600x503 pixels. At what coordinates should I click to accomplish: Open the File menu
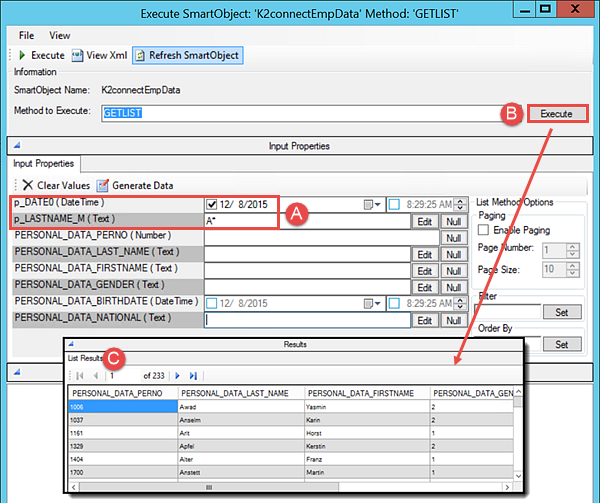[27, 35]
